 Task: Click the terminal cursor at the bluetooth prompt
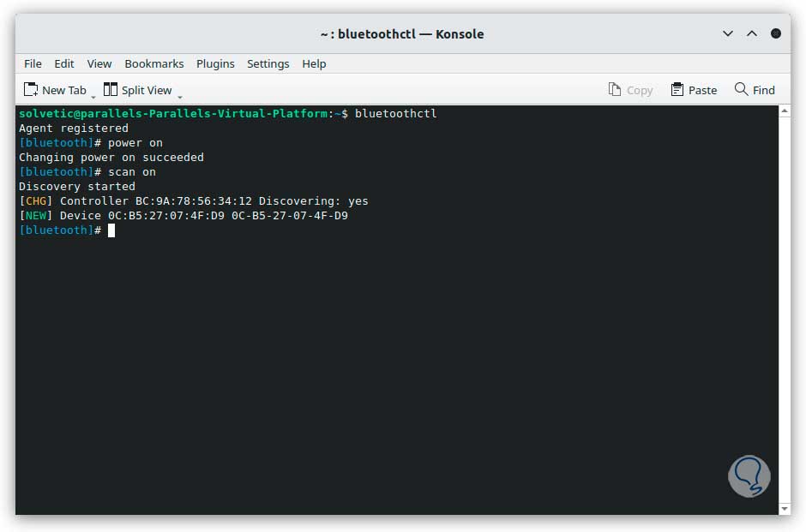[x=111, y=230]
